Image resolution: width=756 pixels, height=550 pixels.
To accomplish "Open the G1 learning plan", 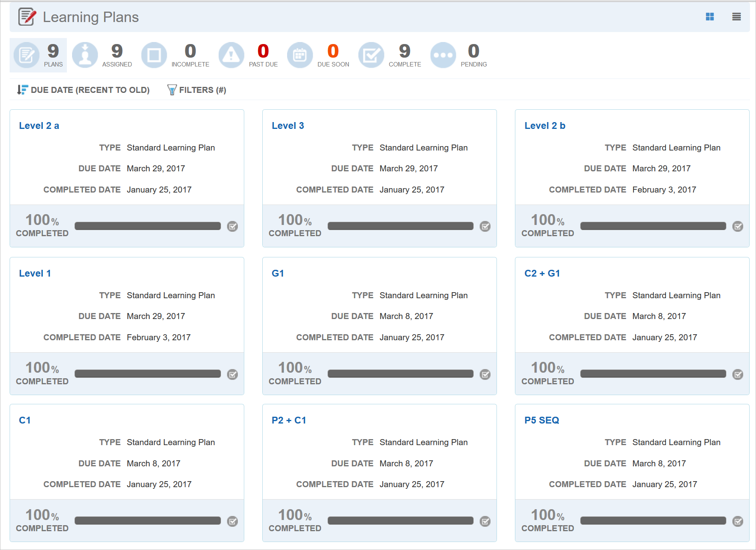I will click(x=278, y=273).
